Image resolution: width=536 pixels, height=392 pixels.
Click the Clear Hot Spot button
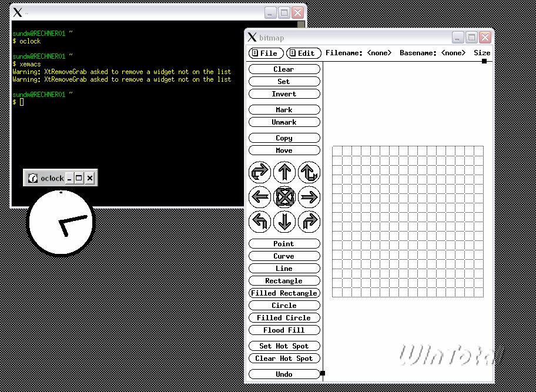point(284,358)
